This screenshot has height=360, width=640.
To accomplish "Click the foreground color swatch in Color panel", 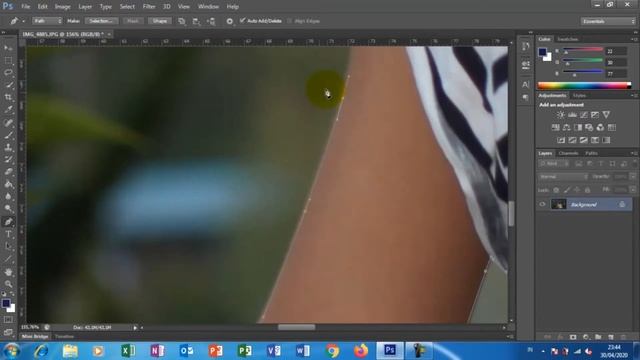I will point(542,52).
